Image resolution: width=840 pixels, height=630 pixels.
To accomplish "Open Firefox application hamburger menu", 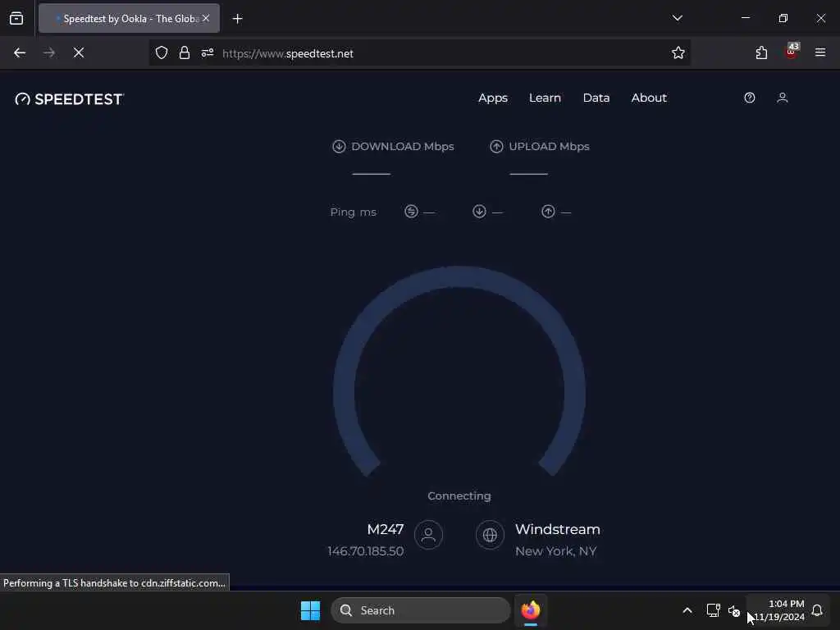I will [820, 52].
